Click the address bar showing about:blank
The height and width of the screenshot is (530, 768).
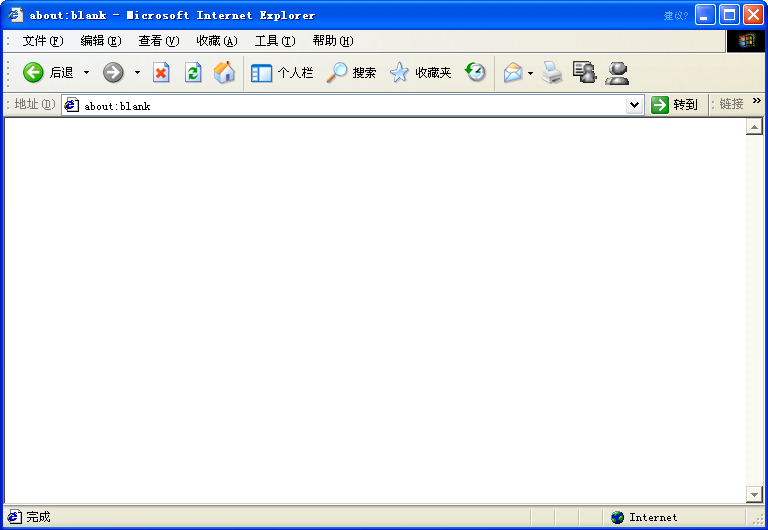click(352, 105)
